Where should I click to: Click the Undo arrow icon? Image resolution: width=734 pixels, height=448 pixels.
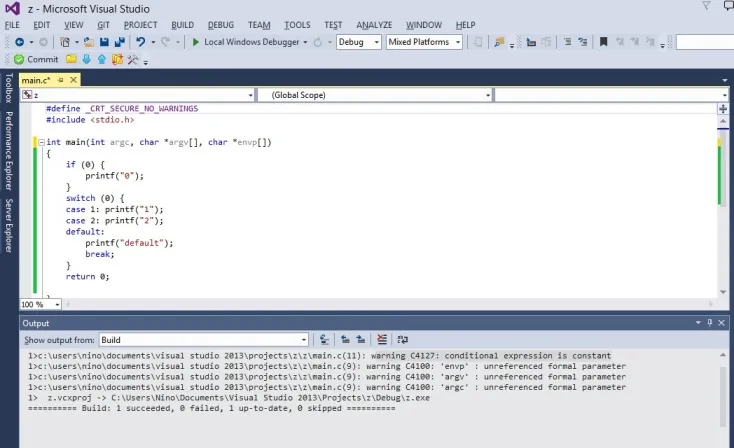[140, 42]
